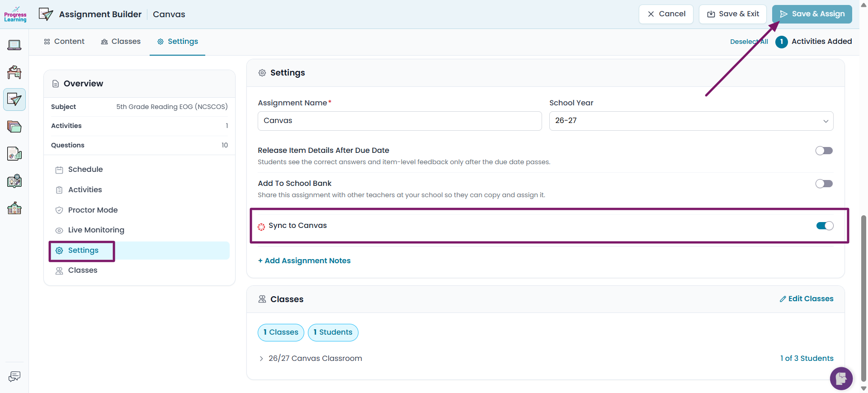Select the assignment paper-plane sidebar icon
This screenshot has height=393, width=868.
14,99
